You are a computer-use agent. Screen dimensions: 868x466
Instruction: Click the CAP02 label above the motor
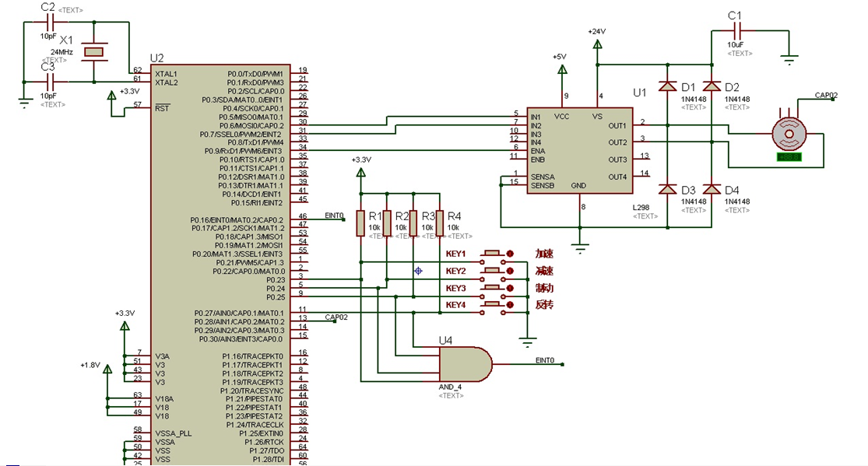[826, 95]
